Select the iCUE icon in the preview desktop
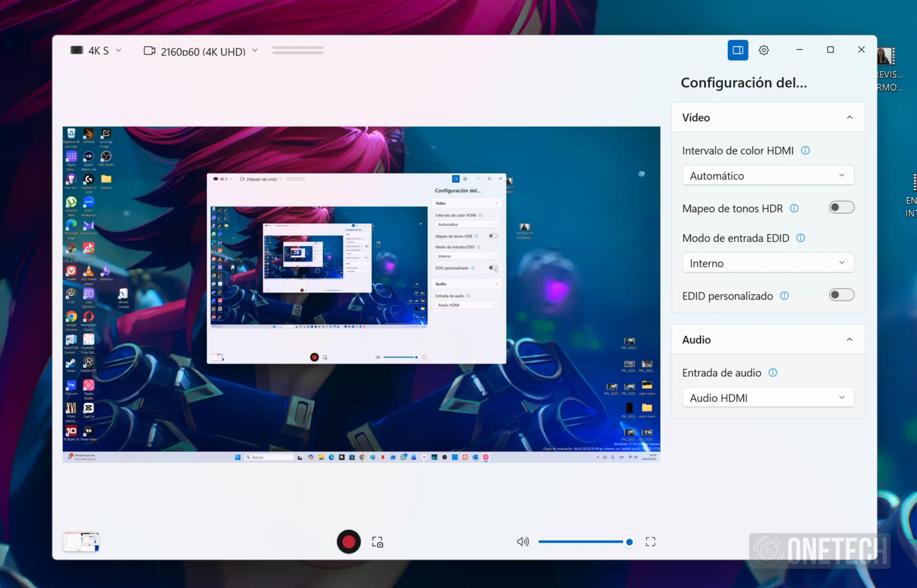The width and height of the screenshot is (917, 588). [x=71, y=296]
